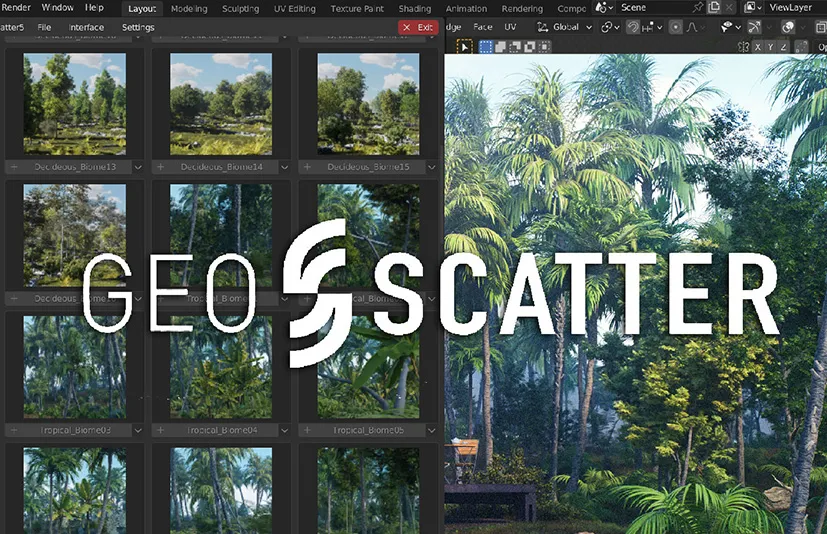Choose Subtract from selection mode icon
827x534 pixels.
pyautogui.click(x=515, y=47)
